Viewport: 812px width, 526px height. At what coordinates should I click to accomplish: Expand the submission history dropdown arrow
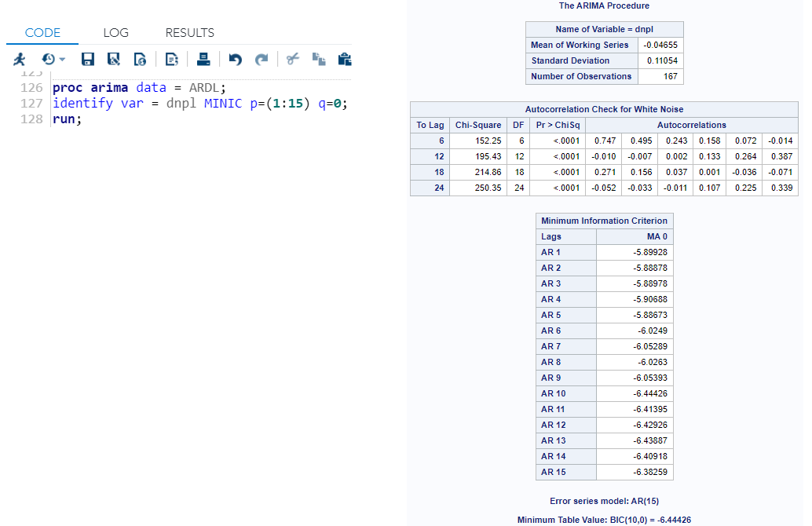point(63,59)
